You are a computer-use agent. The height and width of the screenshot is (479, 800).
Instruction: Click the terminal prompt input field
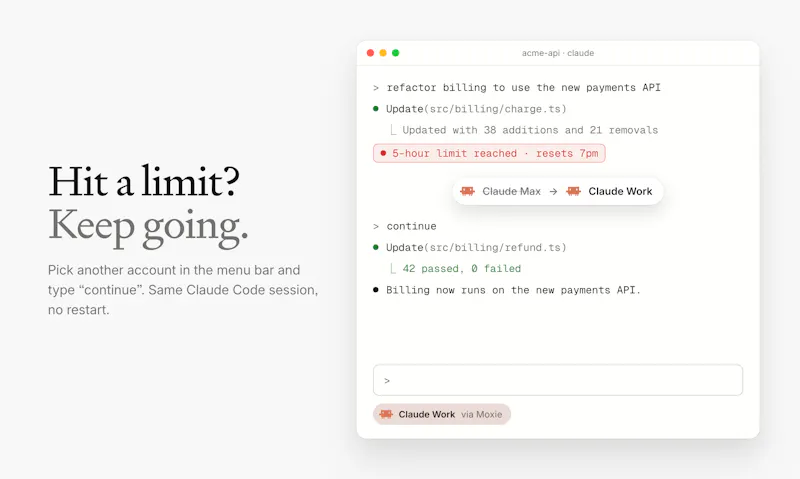point(558,380)
